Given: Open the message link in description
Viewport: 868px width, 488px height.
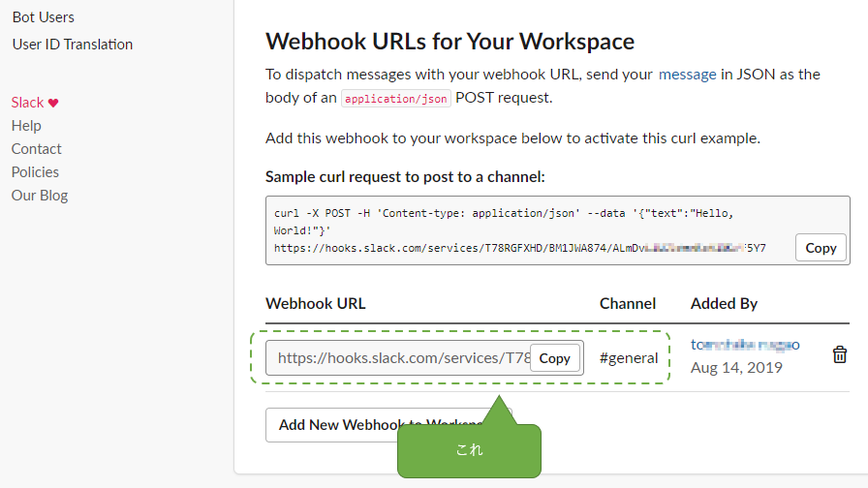Looking at the screenshot, I should (687, 75).
